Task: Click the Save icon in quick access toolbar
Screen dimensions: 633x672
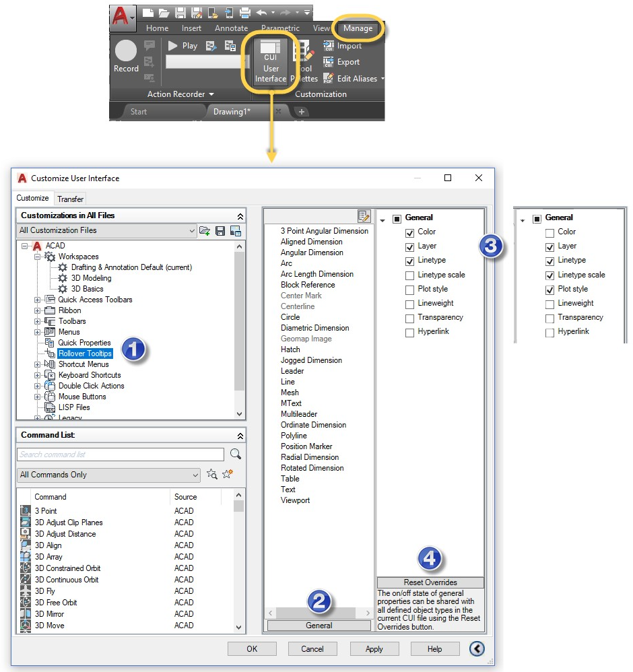Action: [x=180, y=13]
